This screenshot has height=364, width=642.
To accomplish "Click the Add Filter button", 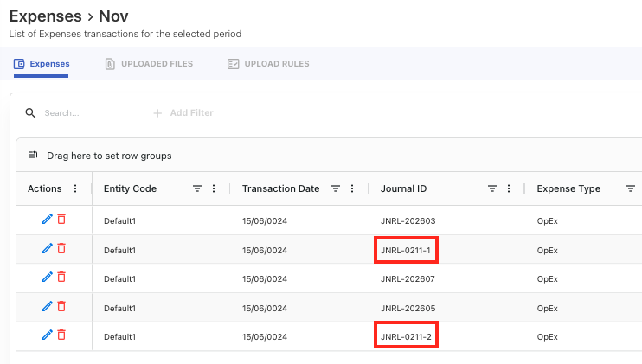I will (183, 113).
